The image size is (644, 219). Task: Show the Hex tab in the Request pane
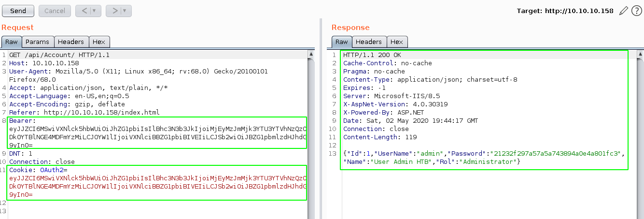tap(99, 42)
